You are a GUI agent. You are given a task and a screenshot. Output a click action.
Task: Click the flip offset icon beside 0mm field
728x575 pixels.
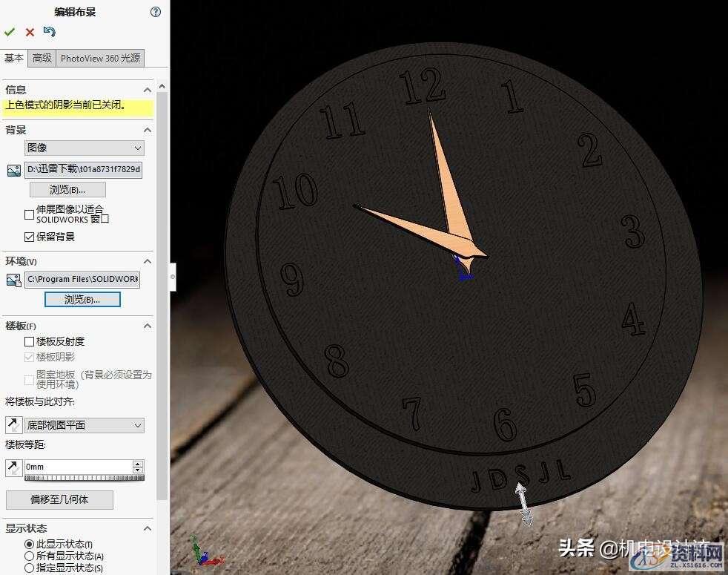(x=13, y=467)
